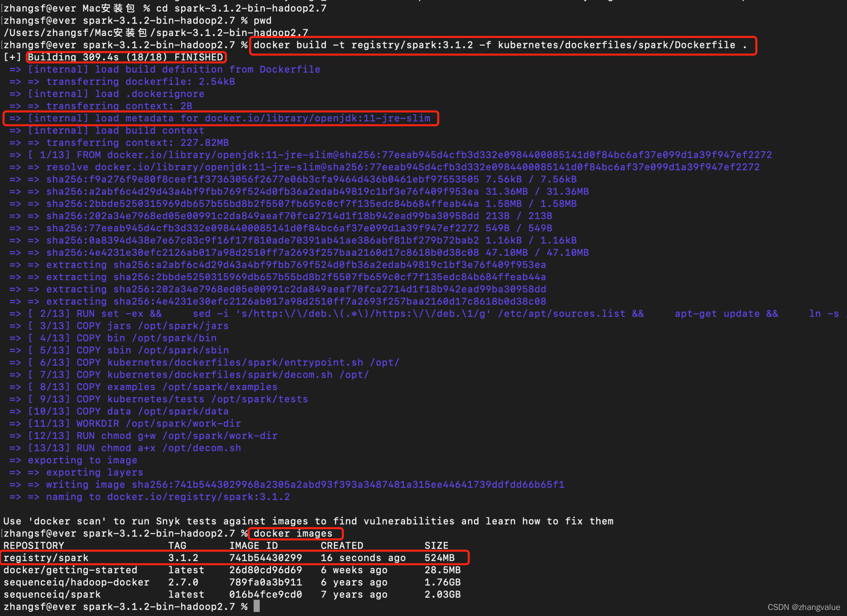This screenshot has height=616, width=847.
Task: Click the sequenceiq/hadoop-docker repository entry
Action: (77, 582)
